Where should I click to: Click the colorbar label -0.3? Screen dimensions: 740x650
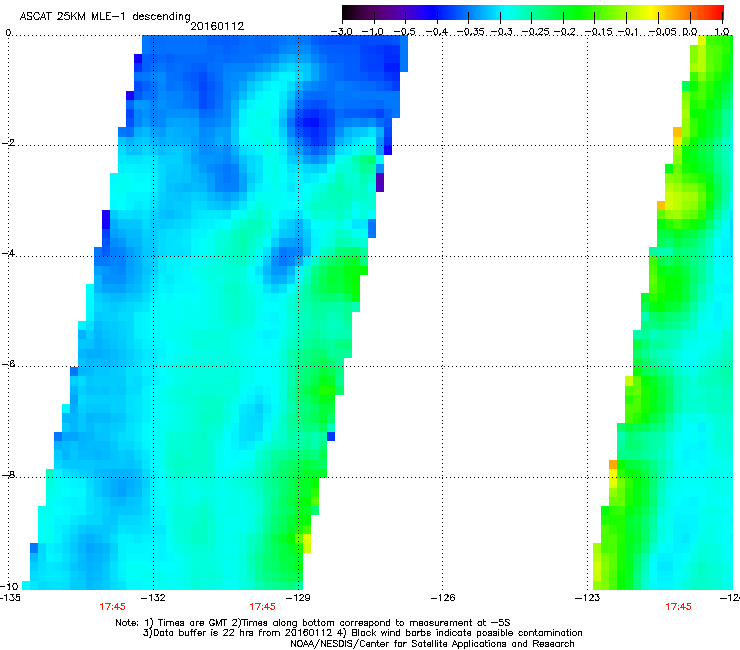(x=502, y=32)
